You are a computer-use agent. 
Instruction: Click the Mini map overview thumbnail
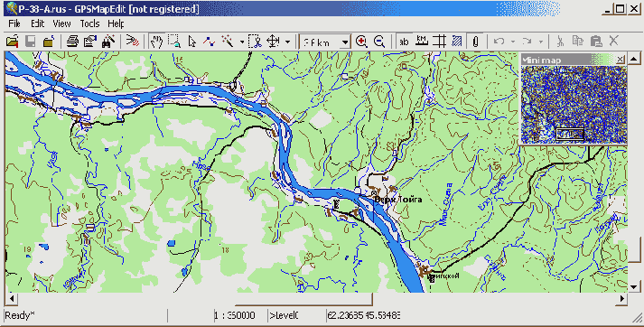(574, 105)
